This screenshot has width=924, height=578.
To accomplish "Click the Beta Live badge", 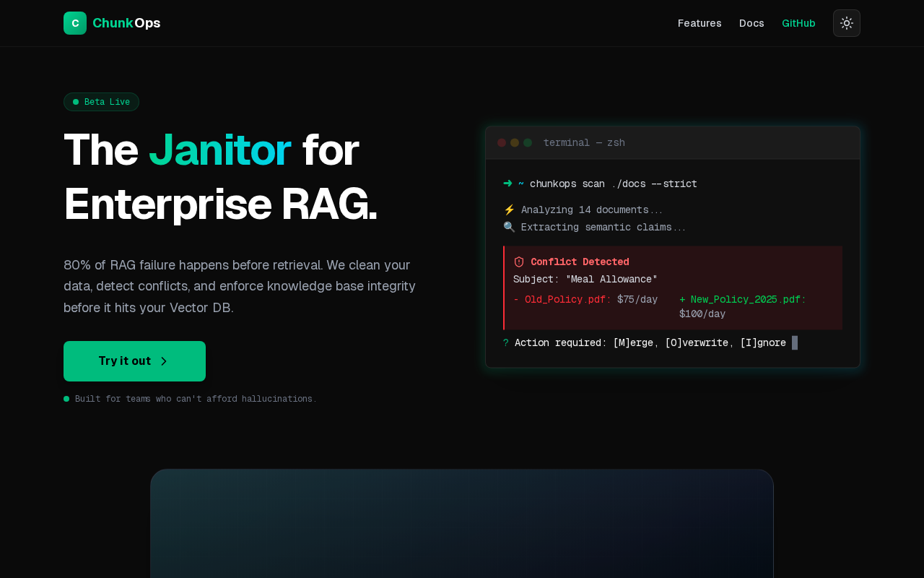I will point(101,102).
